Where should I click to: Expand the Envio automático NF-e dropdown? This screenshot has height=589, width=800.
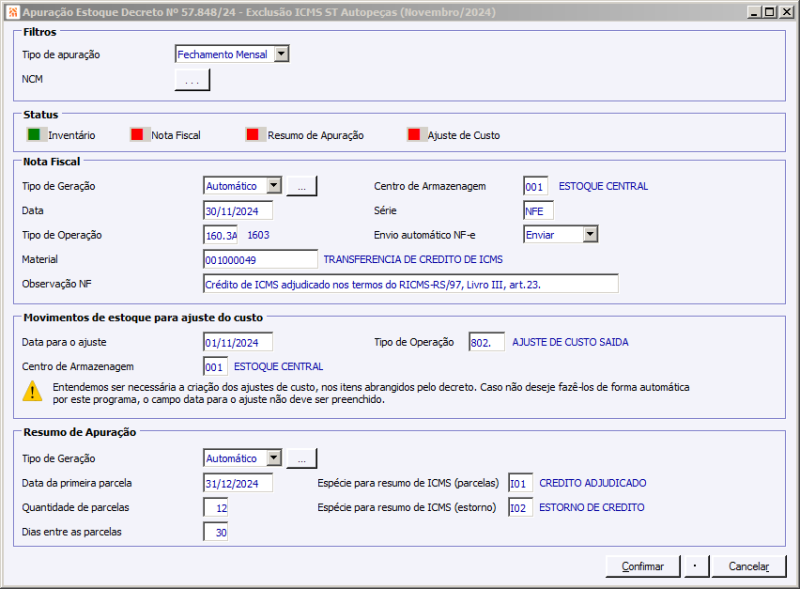coord(590,234)
